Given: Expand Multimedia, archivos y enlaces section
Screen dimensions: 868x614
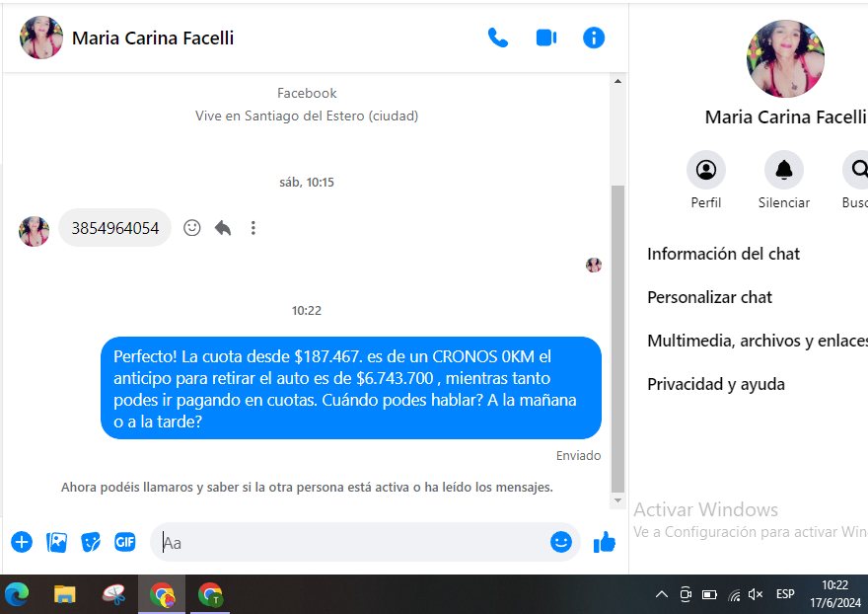Looking at the screenshot, I should pyautogui.click(x=758, y=341).
